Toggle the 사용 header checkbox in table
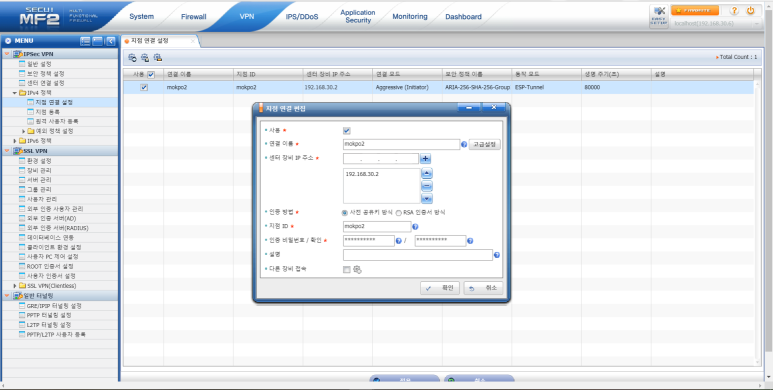This screenshot has height=390, width=773. tap(151, 74)
